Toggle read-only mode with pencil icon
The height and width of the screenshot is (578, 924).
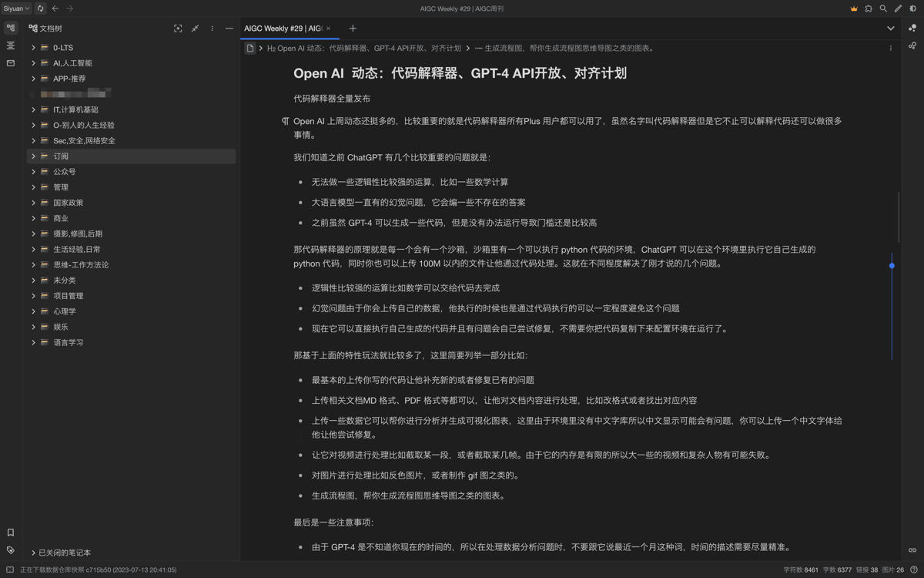[x=898, y=8]
